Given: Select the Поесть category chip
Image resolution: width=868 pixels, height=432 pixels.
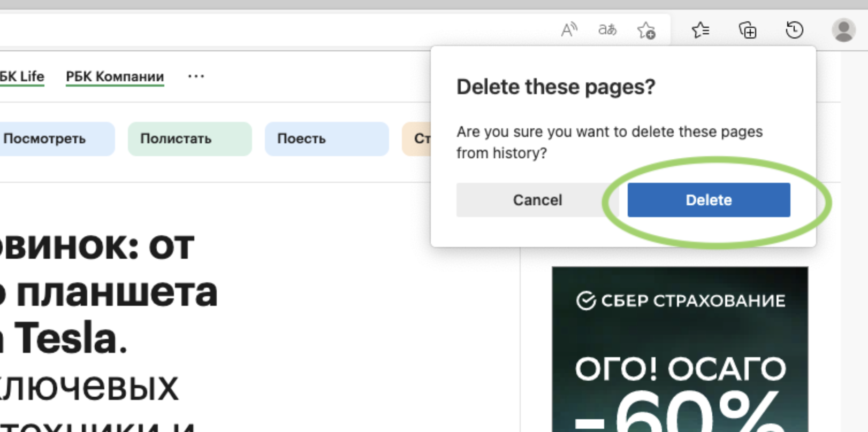Looking at the screenshot, I should pos(326,139).
